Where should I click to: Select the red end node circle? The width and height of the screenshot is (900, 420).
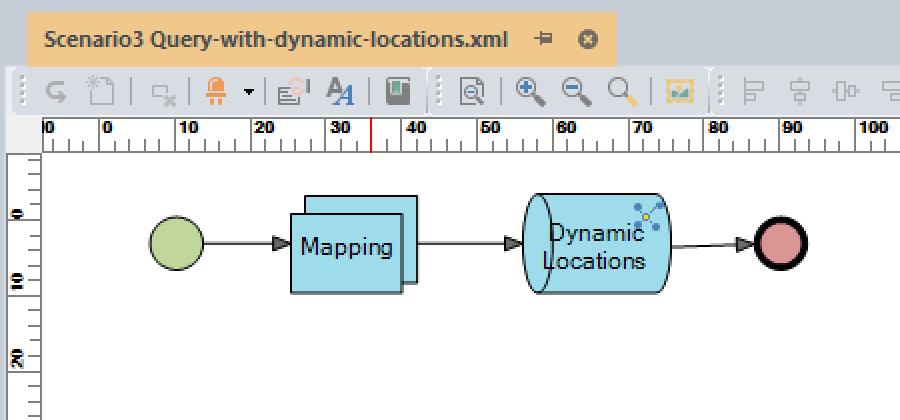(x=781, y=243)
